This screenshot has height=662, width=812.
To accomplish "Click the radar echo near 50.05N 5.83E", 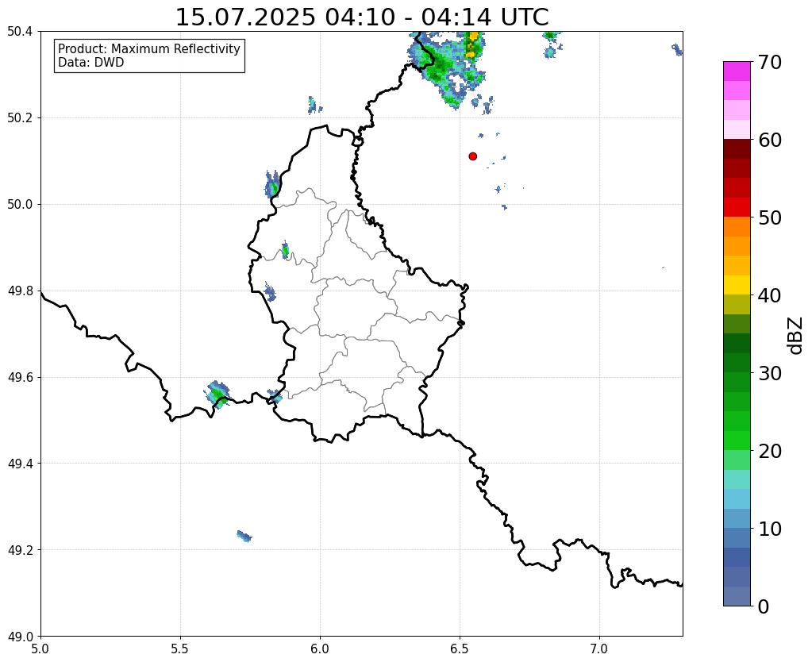I will coord(272,184).
